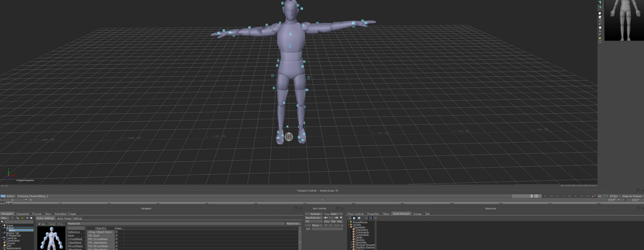Click the Zero button in Key Controls
This screenshot has height=250, width=644.
pos(327,221)
